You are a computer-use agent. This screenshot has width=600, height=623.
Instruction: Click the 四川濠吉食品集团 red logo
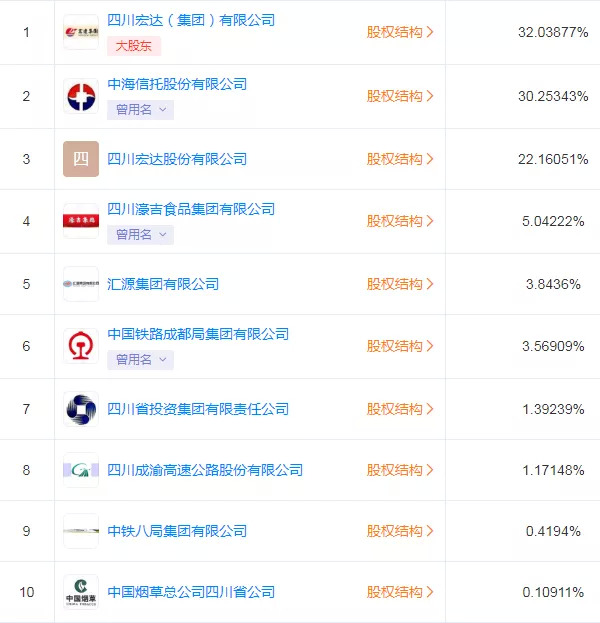click(81, 221)
